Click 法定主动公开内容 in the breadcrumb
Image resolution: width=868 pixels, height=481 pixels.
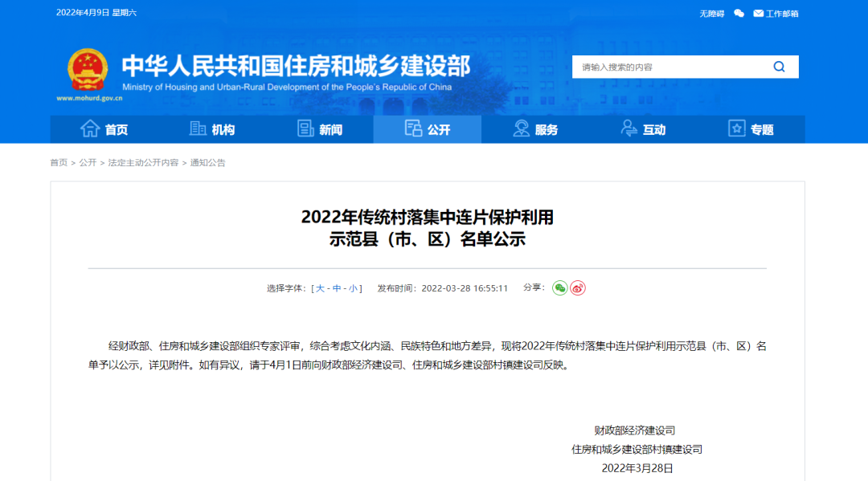(x=143, y=162)
